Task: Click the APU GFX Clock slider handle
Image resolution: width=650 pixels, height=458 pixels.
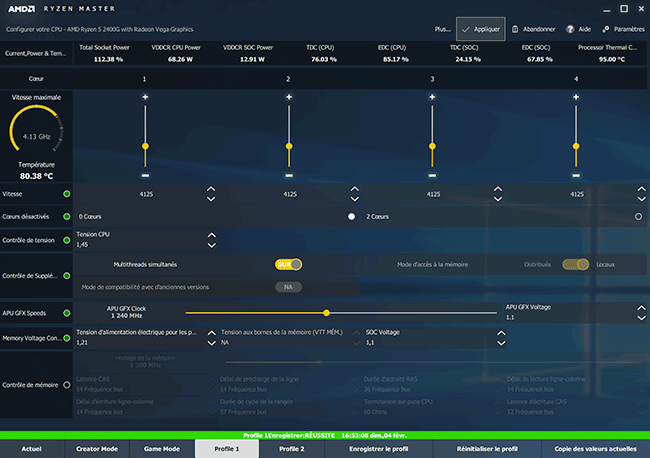Action: pyautogui.click(x=326, y=313)
